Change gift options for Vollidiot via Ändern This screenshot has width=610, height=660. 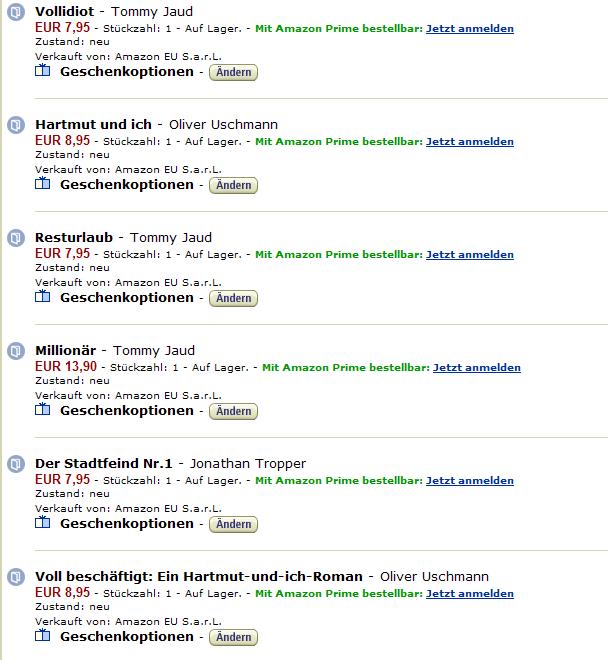(x=233, y=72)
